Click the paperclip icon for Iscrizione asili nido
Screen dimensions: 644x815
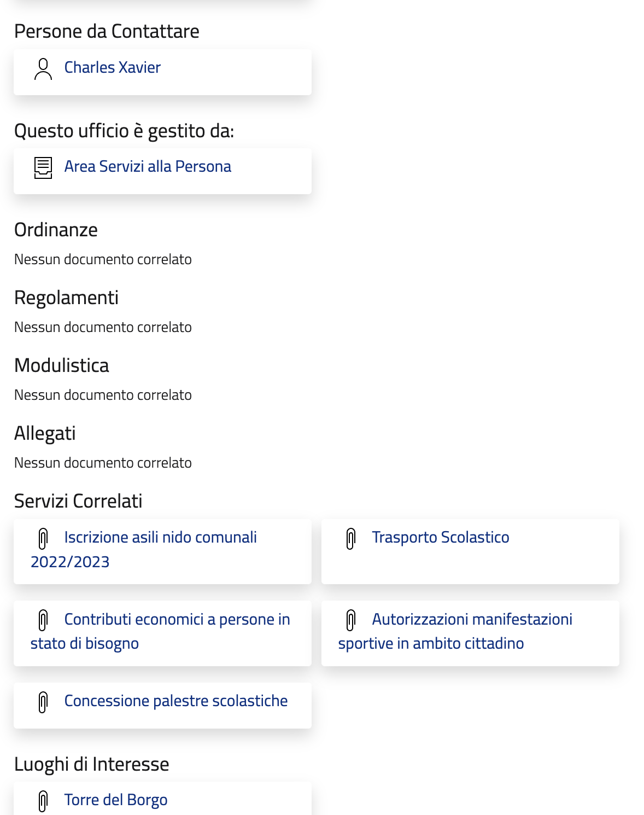click(x=43, y=539)
